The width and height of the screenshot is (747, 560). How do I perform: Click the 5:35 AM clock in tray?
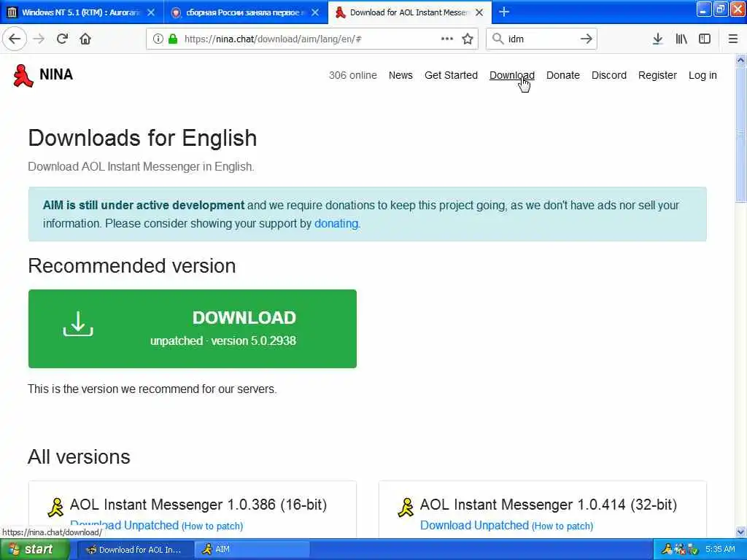coord(720,550)
